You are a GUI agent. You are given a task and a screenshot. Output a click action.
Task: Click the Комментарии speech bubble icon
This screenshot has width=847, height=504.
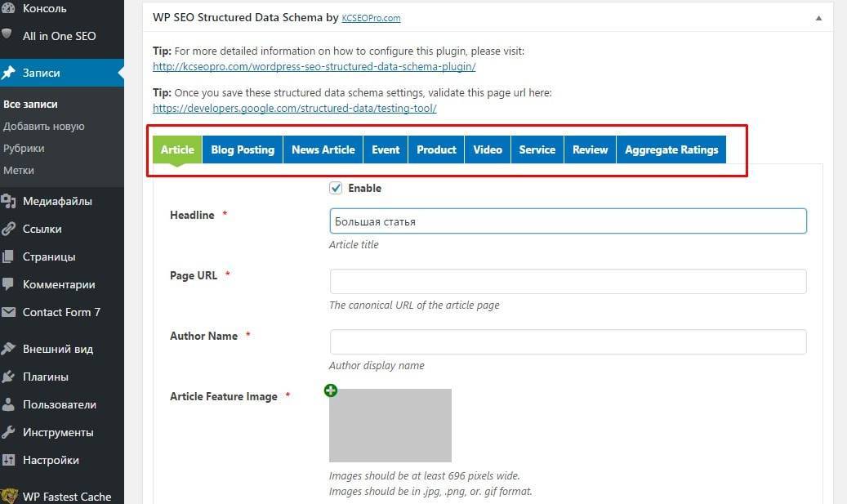(7, 284)
